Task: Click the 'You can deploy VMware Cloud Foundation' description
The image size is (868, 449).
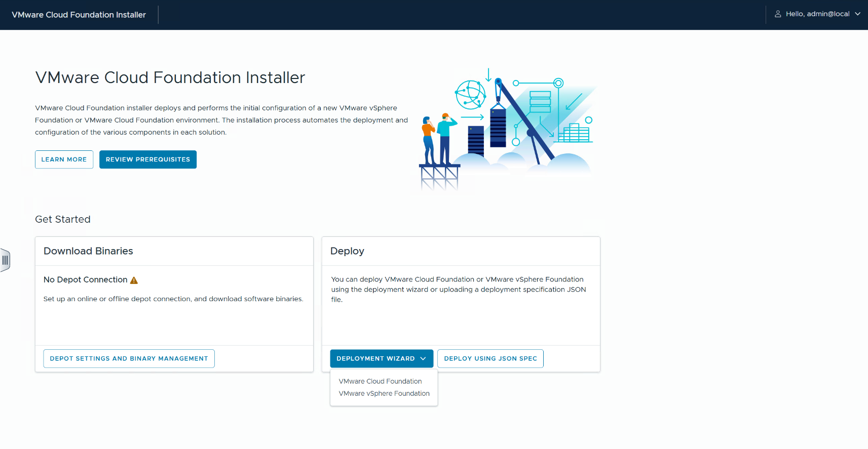Action: tap(459, 290)
